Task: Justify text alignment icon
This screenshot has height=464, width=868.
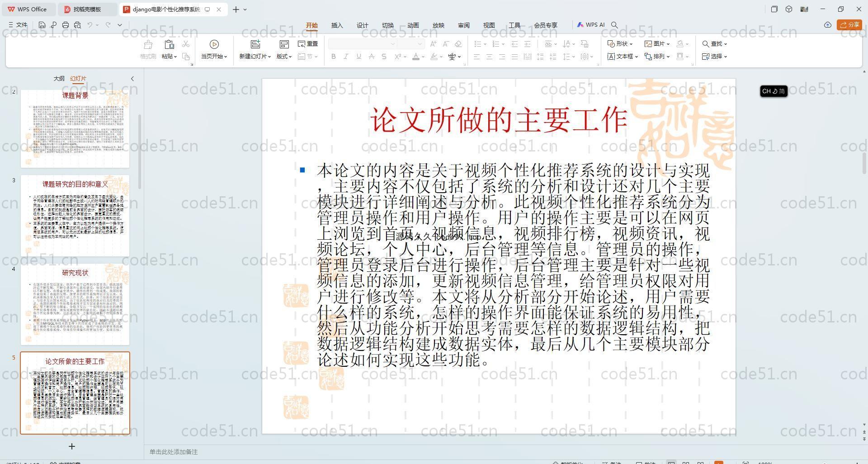Action: 514,57
